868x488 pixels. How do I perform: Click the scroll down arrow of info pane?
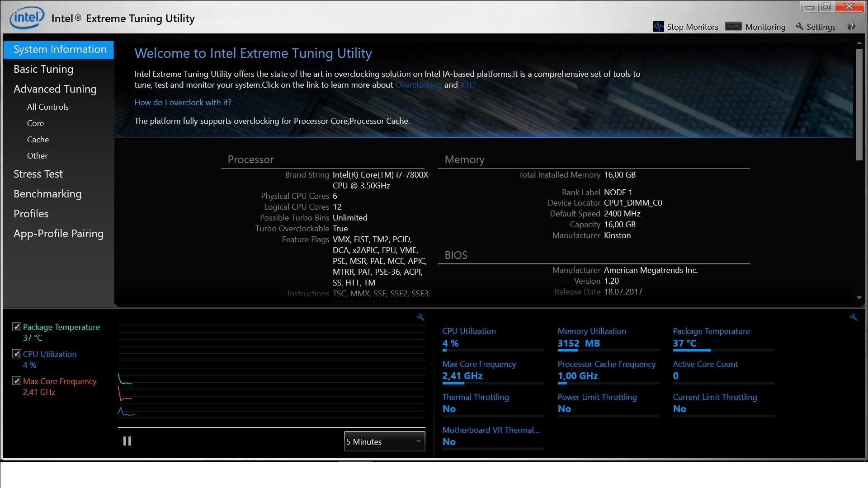tap(859, 298)
